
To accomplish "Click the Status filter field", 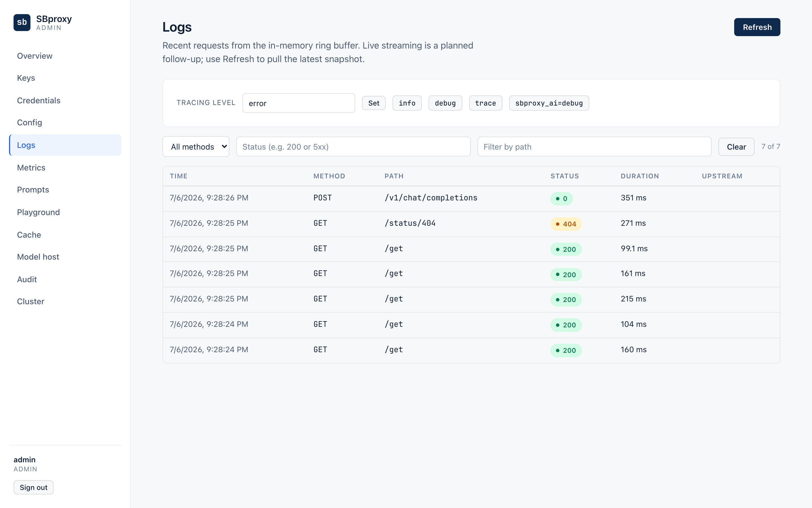I will pyautogui.click(x=353, y=146).
